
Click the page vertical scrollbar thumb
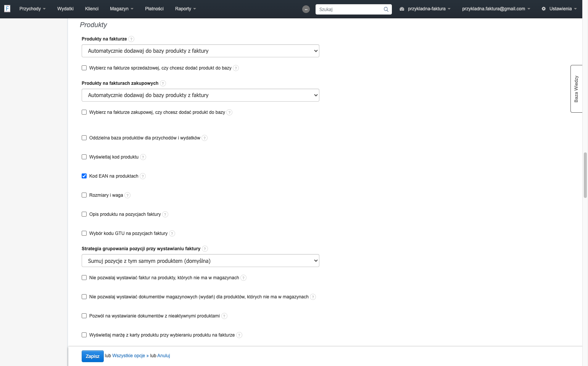(585, 175)
